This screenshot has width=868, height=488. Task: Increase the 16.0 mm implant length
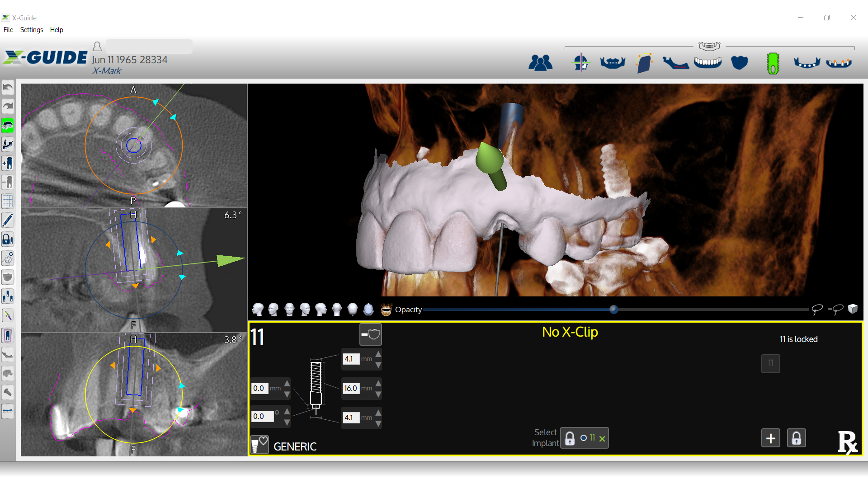[378, 384]
